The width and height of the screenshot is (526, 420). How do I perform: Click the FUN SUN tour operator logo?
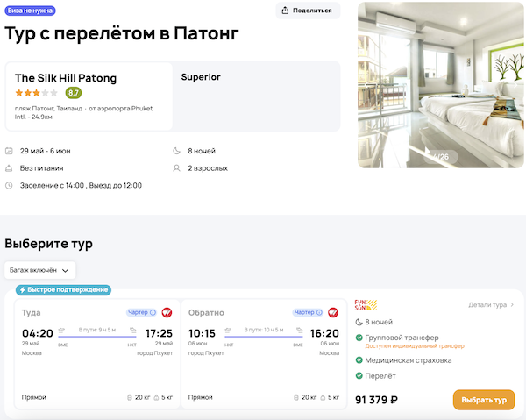[x=366, y=305]
